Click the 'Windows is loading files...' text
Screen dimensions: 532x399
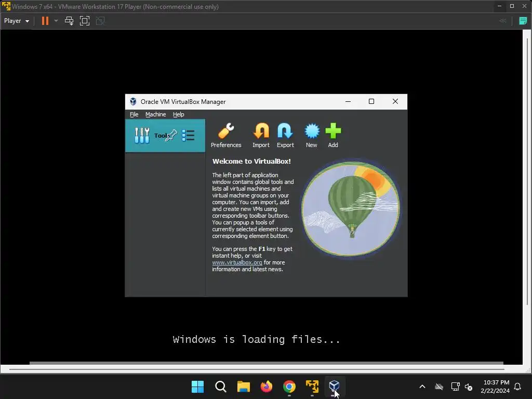point(256,339)
